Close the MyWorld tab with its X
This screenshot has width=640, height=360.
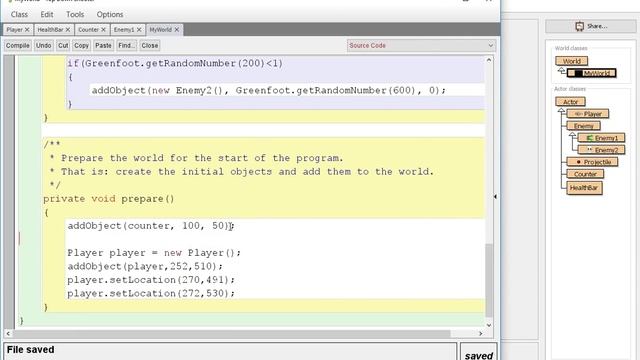[x=177, y=30]
